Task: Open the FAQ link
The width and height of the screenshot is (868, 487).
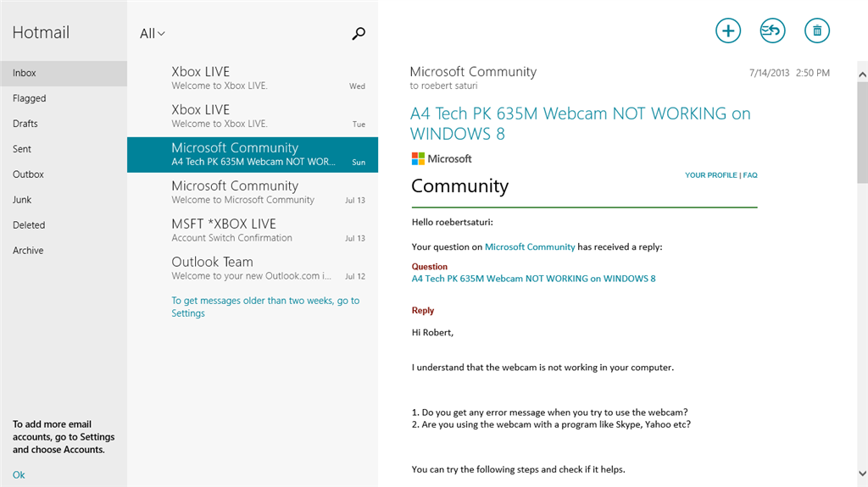Action: 750,174
